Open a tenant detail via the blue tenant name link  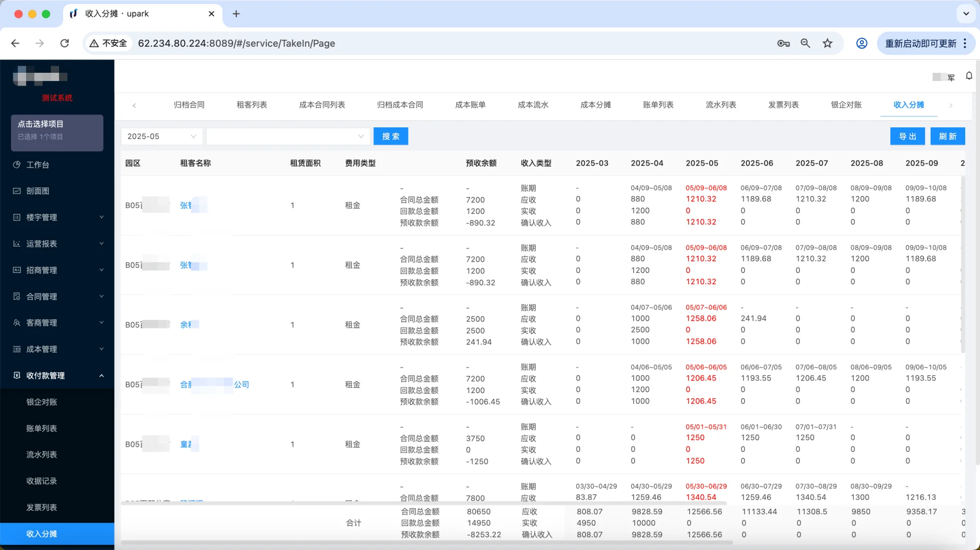[193, 205]
